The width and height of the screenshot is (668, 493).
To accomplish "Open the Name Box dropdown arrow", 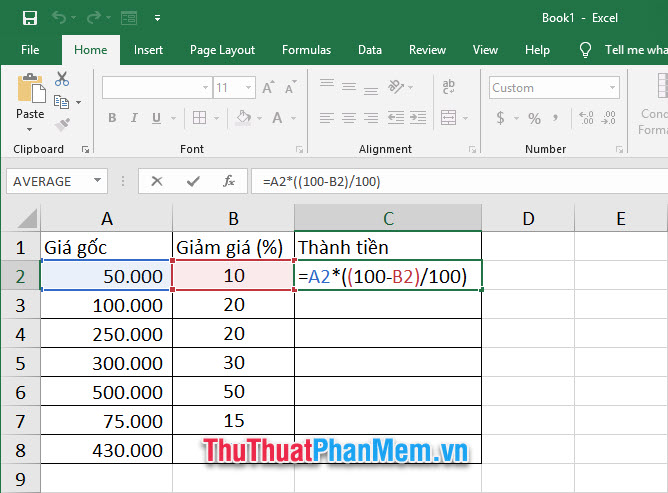I will pyautogui.click(x=98, y=181).
